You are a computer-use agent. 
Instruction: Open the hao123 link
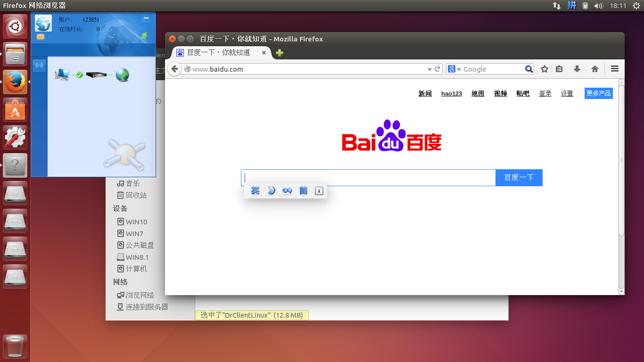click(x=452, y=93)
